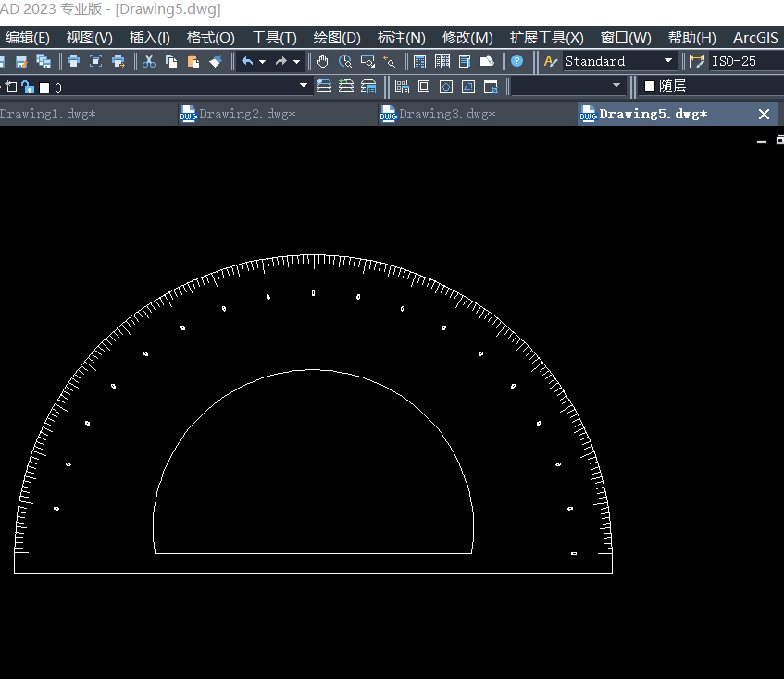Click the eraser-shaped toolbar icon
The width and height of the screenshot is (784, 679).
click(x=487, y=61)
